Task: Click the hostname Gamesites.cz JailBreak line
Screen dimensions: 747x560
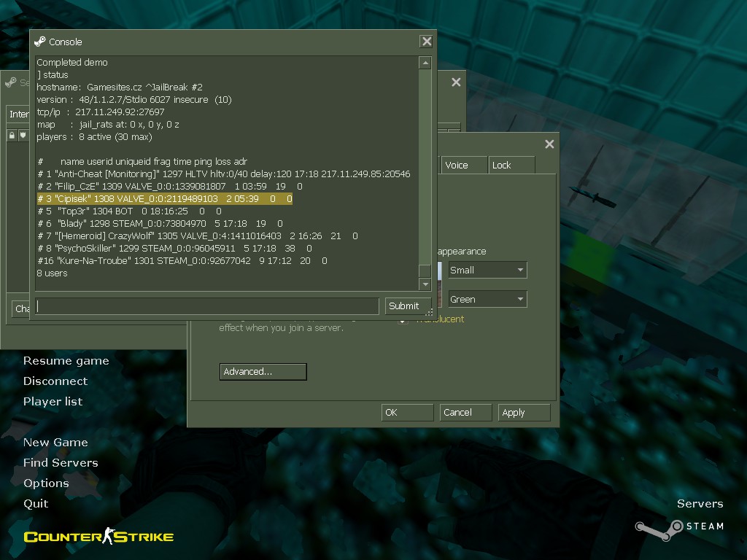Action: tap(120, 87)
